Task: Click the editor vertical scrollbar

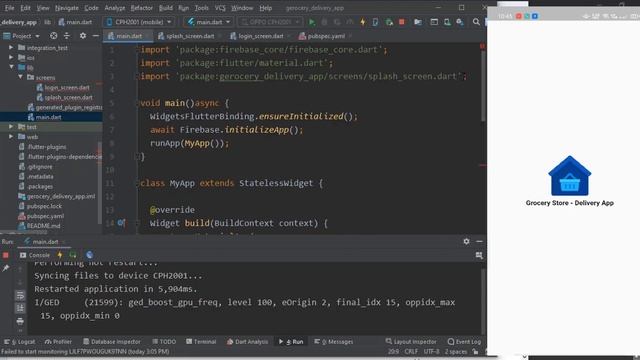Action: click(483, 86)
